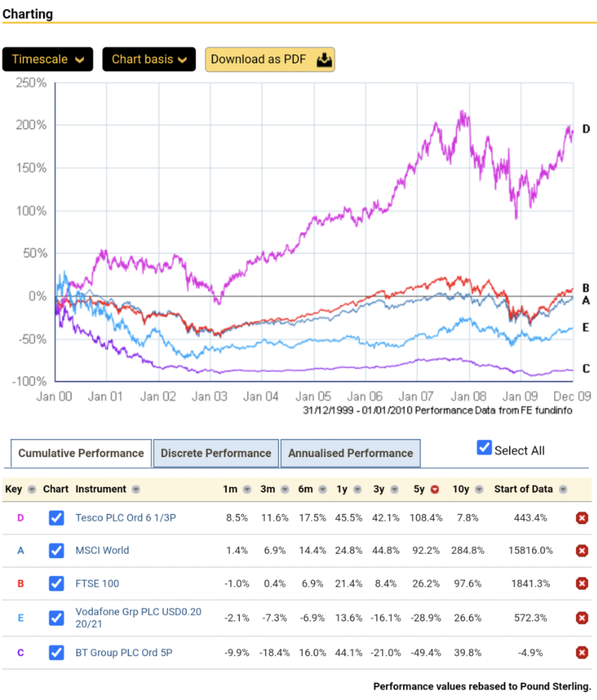This screenshot has width=597, height=700.
Task: Toggle the Select All checkbox
Action: tap(484, 448)
